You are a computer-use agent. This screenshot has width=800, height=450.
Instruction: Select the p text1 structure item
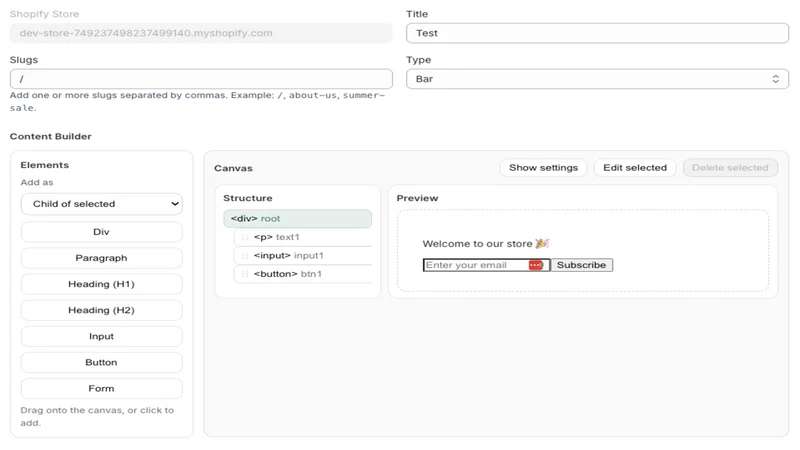[x=303, y=237]
